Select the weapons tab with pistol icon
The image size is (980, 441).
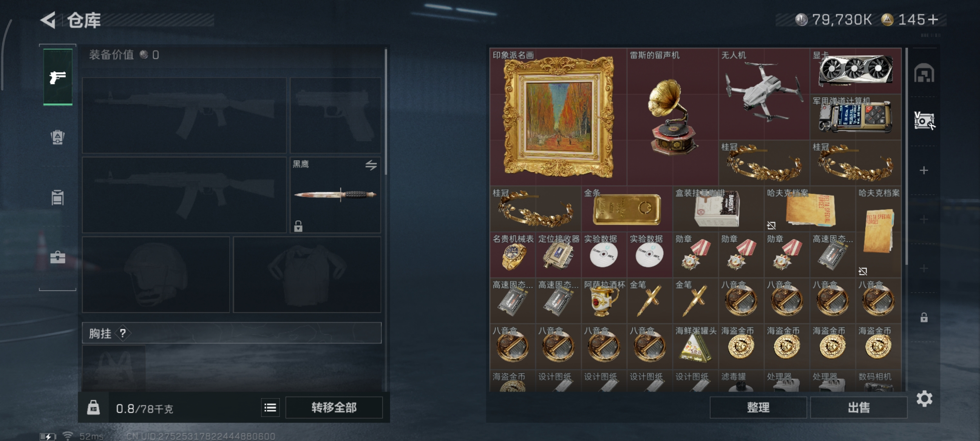point(58,77)
